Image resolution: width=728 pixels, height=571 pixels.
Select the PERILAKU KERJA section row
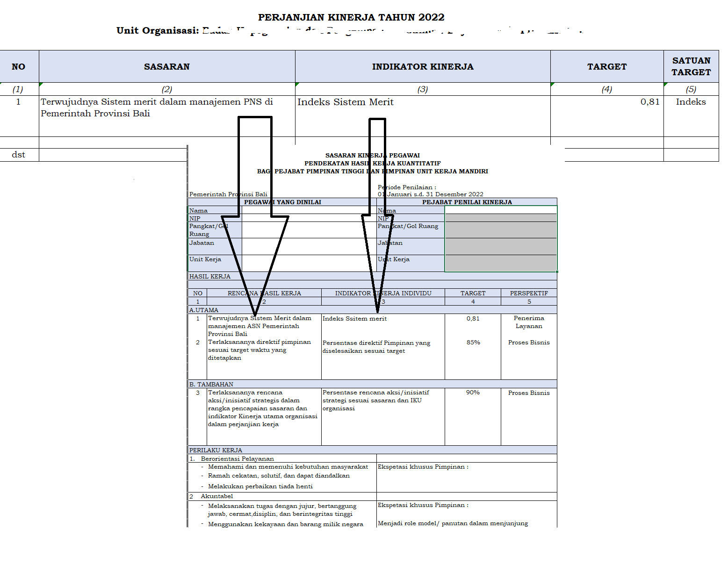(373, 450)
